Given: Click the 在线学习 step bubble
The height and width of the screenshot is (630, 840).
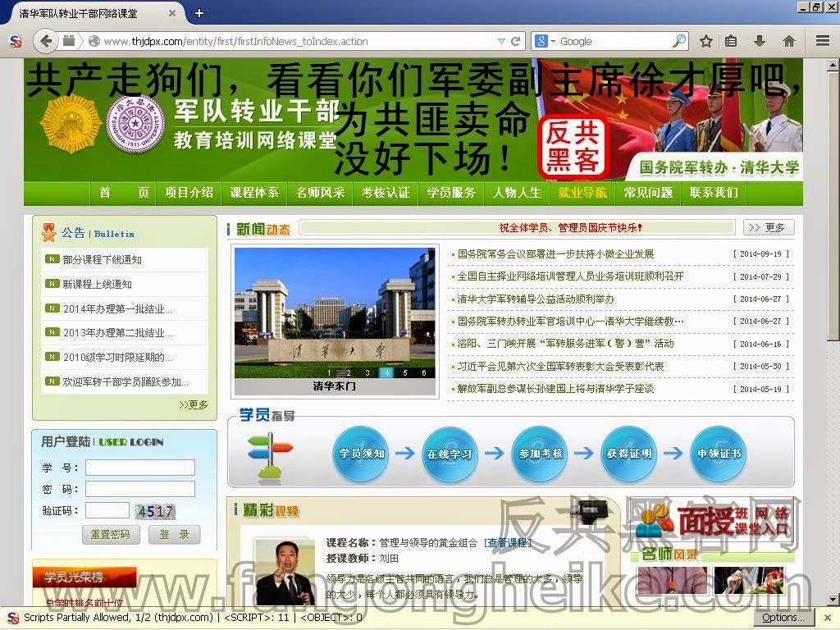Looking at the screenshot, I should click(450, 454).
